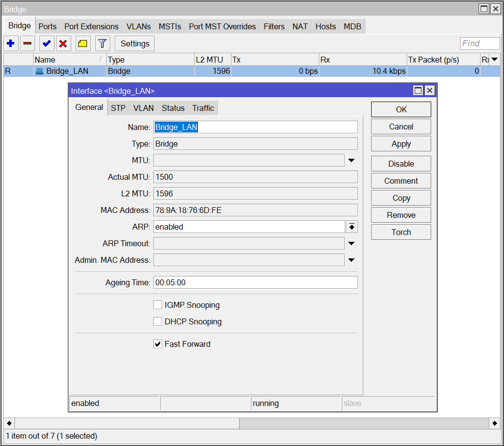The height and width of the screenshot is (446, 504).
Task: Click the red X Disable icon
Action: tap(63, 43)
